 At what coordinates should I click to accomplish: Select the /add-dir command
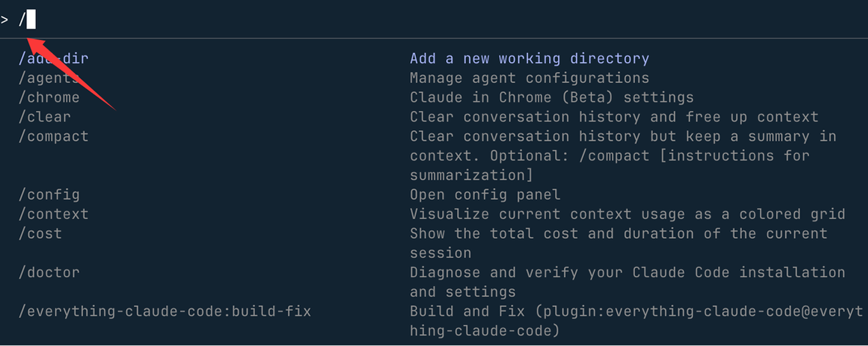point(54,59)
